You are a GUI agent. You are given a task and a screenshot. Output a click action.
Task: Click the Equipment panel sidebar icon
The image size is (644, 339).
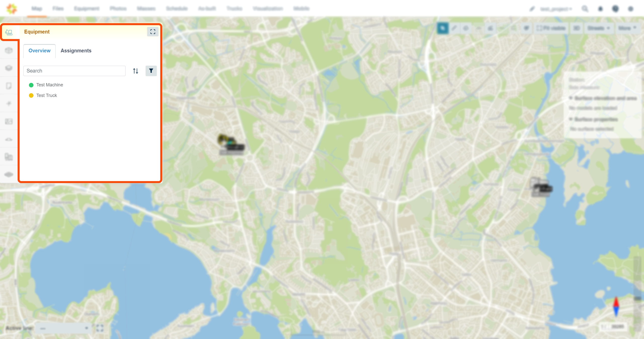9,32
